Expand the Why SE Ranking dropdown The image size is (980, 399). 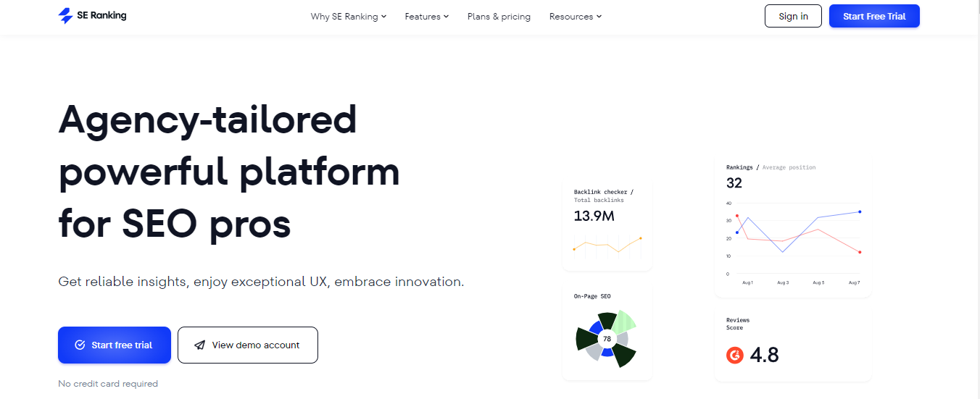coord(348,17)
